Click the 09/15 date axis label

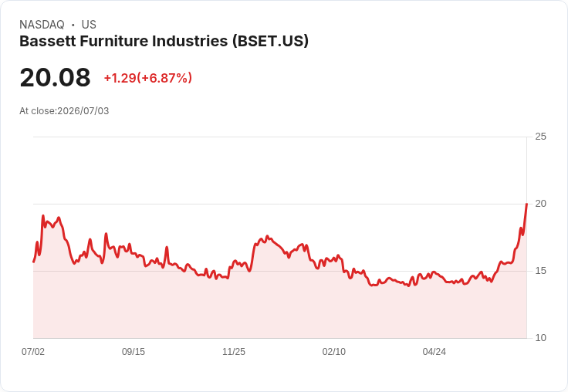click(134, 352)
